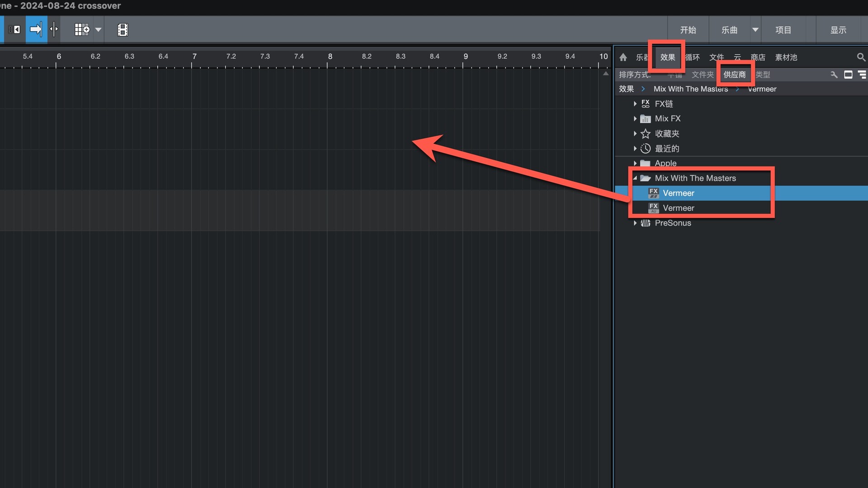Switch to the 循环 browser tab

click(x=693, y=57)
